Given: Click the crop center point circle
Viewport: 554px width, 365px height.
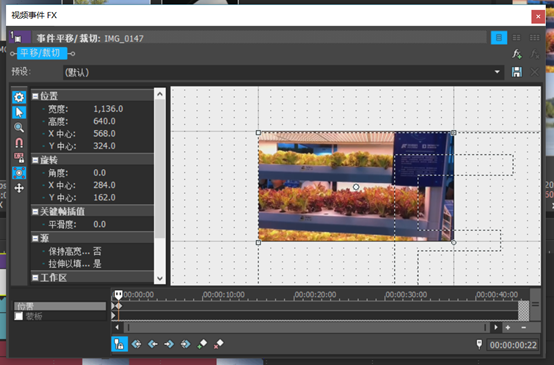Looking at the screenshot, I should pos(356,187).
